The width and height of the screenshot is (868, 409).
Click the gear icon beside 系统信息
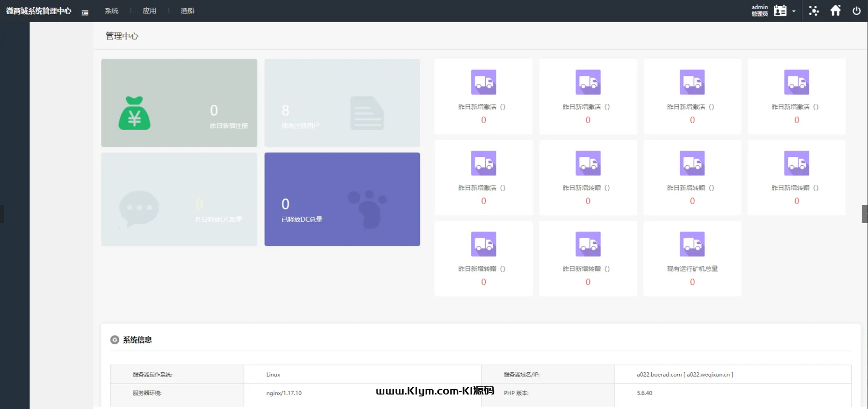click(x=115, y=340)
